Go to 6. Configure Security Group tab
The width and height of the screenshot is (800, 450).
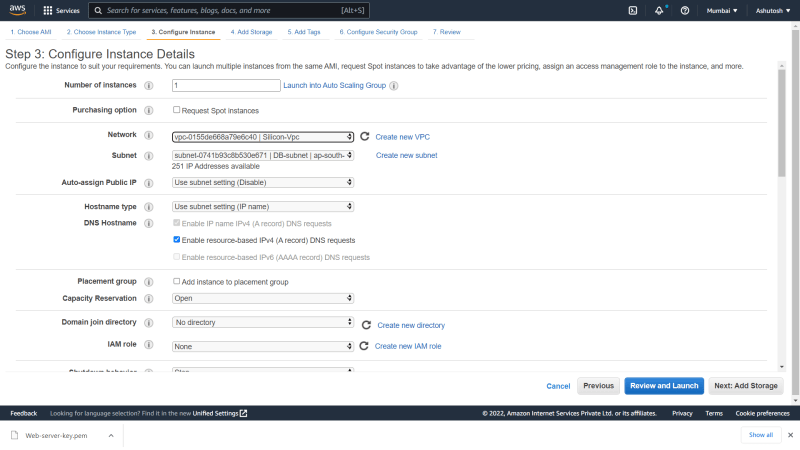[x=378, y=32]
